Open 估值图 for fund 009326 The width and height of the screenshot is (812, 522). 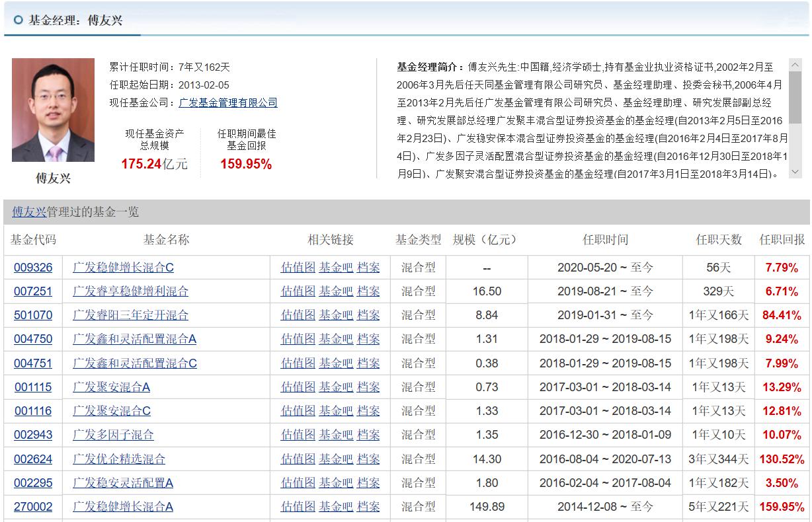point(298,268)
